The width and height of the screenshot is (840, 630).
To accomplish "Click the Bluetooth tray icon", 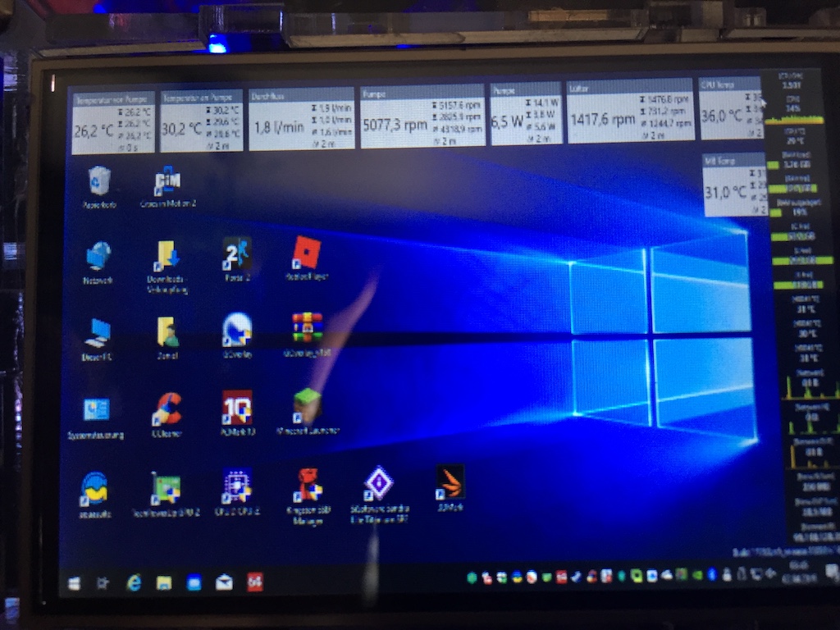I will (712, 575).
